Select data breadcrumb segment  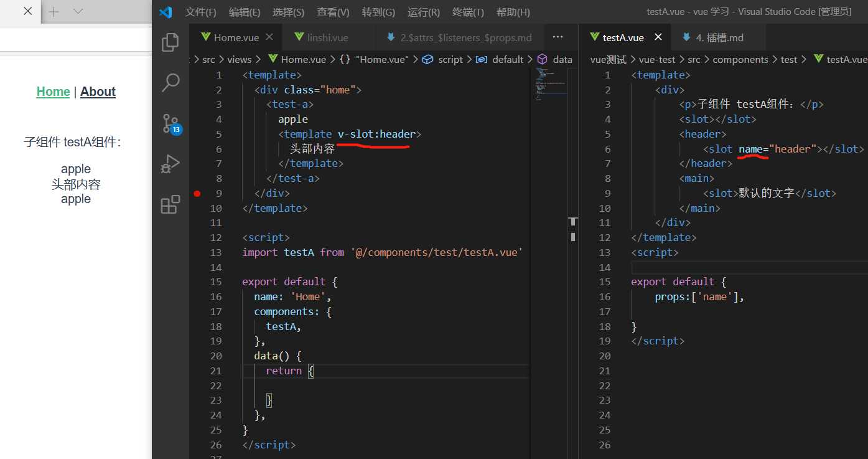click(554, 59)
